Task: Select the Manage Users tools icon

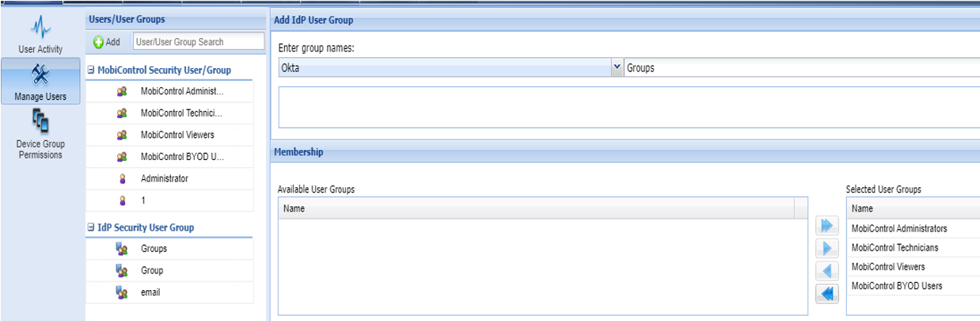Action: pos(40,75)
